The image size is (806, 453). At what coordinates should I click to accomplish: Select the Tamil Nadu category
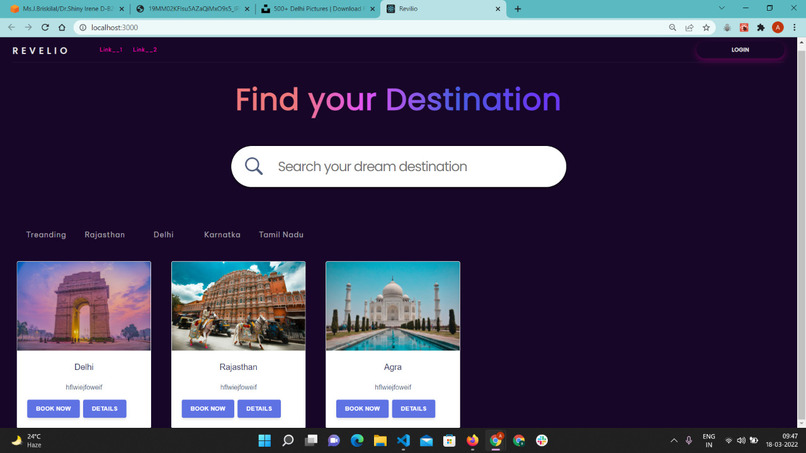pyautogui.click(x=281, y=234)
